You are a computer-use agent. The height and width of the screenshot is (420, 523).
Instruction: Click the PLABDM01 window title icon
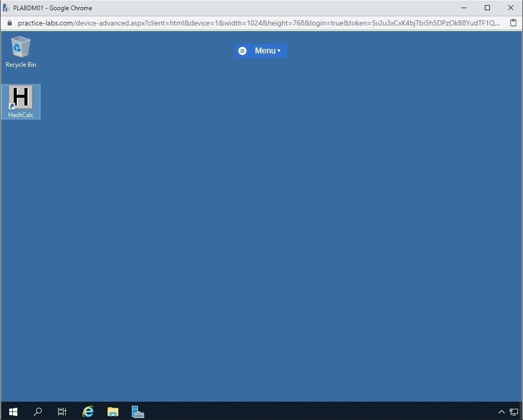7,8
